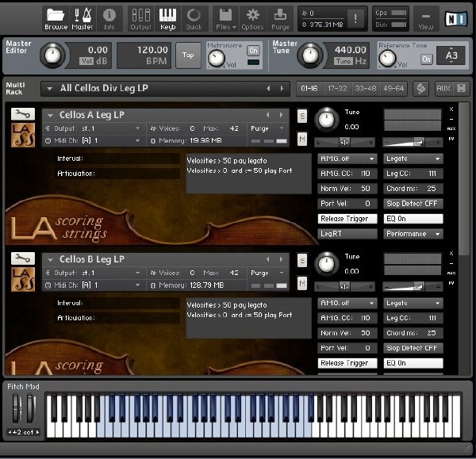Open Cellos B Purge dropdown
Viewport: 476px width, 459px height.
(267, 273)
